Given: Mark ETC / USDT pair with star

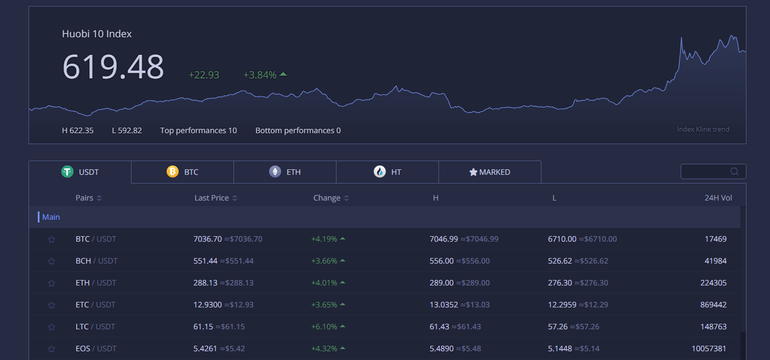Looking at the screenshot, I should point(52,305).
